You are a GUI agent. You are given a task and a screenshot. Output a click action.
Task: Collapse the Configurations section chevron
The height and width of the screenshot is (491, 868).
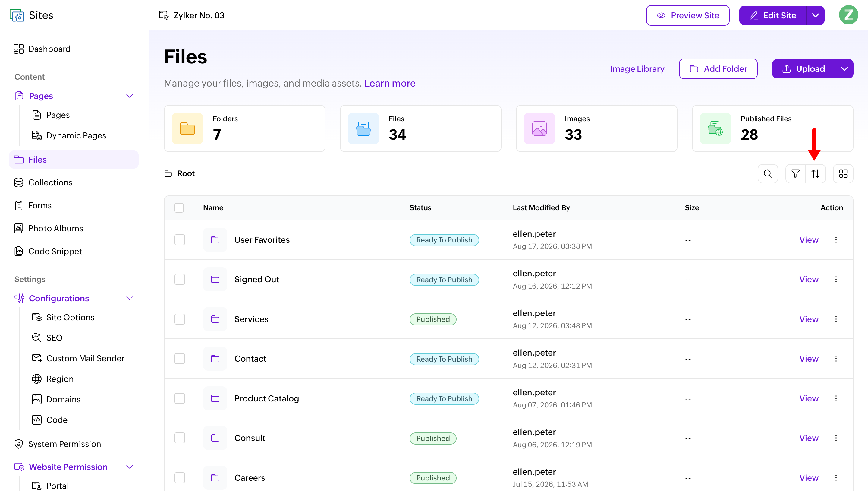129,299
